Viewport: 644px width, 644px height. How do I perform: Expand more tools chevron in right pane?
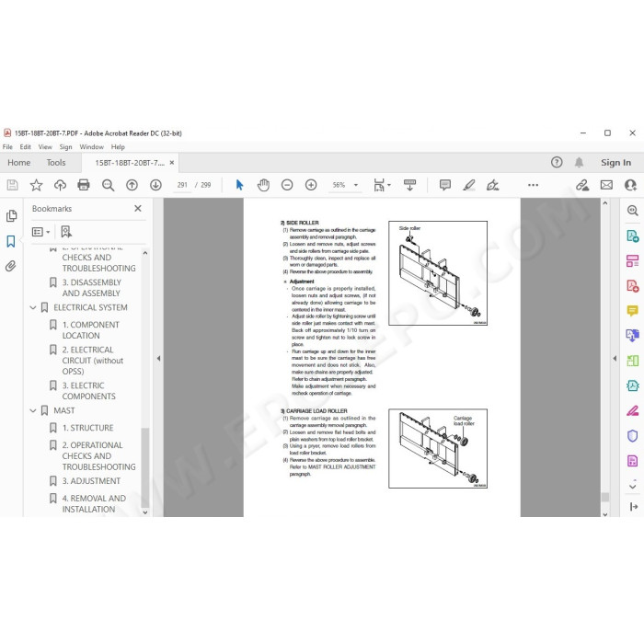coord(633,487)
